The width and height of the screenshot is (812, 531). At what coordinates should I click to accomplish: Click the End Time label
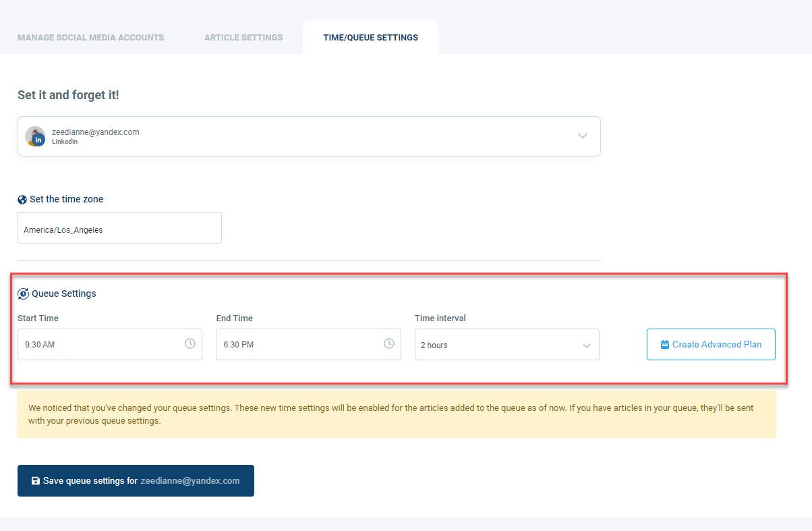click(234, 318)
